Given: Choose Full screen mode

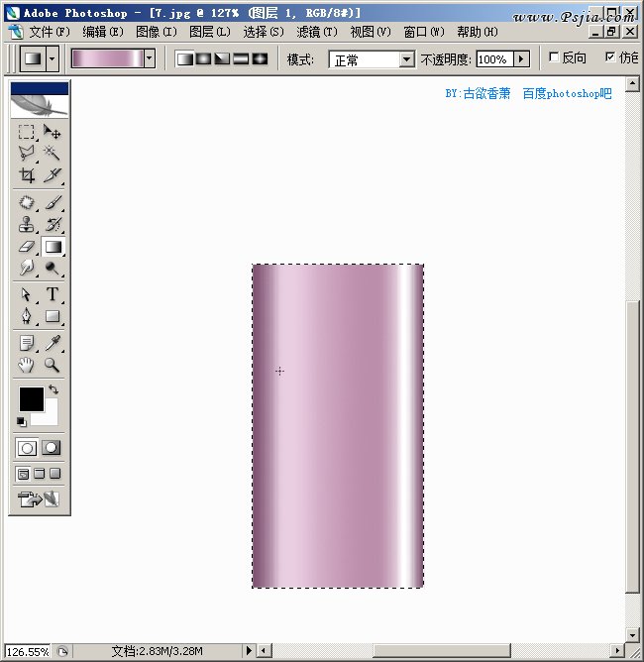Looking at the screenshot, I should tap(55, 474).
